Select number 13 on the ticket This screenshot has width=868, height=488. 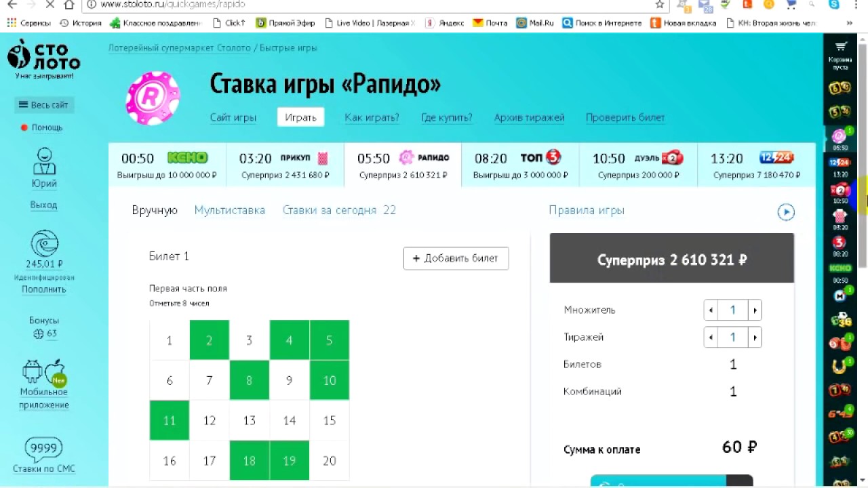(250, 420)
